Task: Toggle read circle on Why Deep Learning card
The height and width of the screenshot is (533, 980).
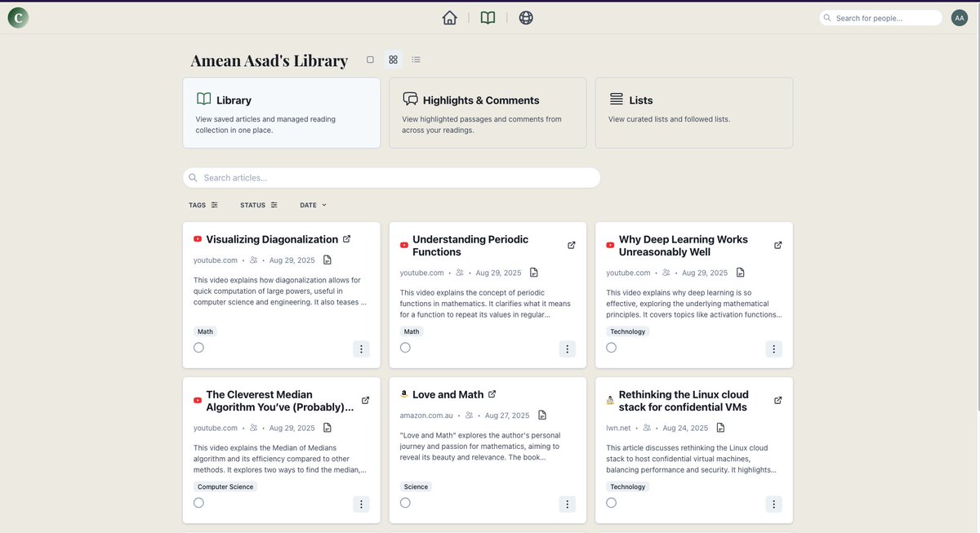Action: (x=612, y=348)
